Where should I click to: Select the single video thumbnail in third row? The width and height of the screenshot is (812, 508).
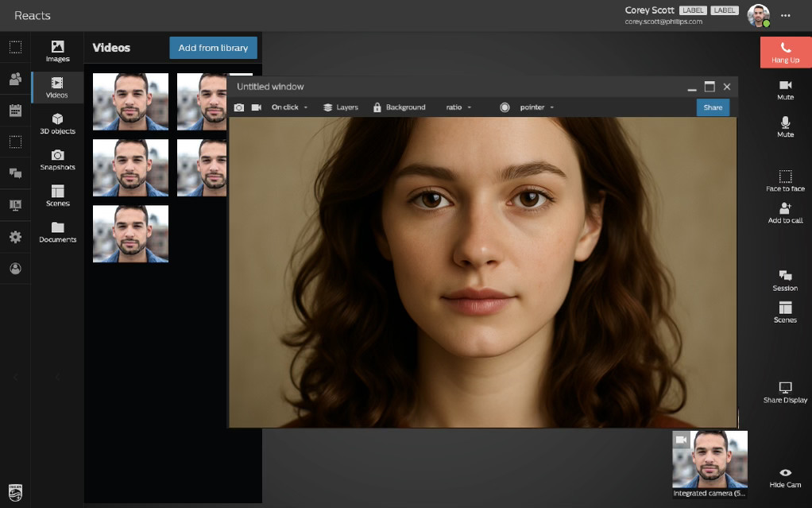click(x=130, y=234)
